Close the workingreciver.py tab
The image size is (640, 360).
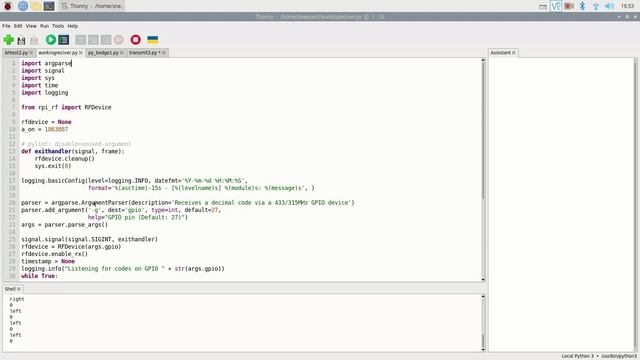81,53
